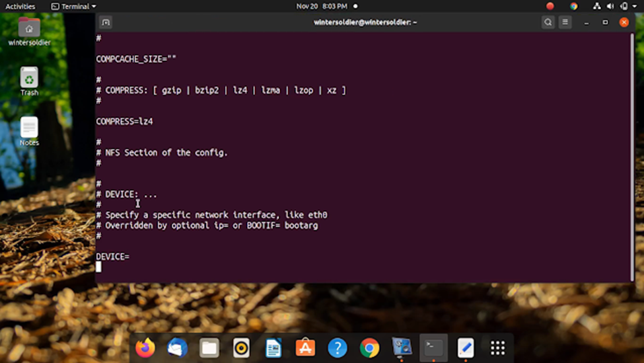Viewport: 644px width, 363px height.
Task: Click the red recording indicator
Action: click(550, 6)
